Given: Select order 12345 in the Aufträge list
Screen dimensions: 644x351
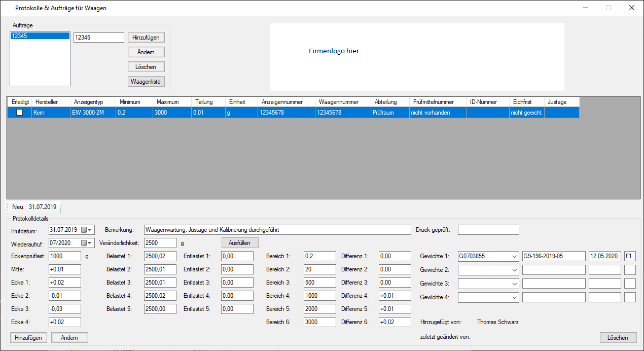Looking at the screenshot, I should [40, 36].
